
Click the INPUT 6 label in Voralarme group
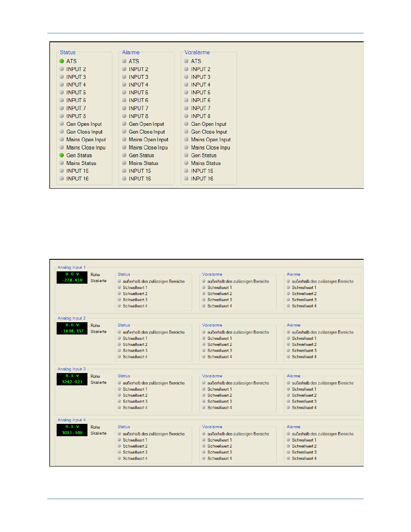coord(201,100)
